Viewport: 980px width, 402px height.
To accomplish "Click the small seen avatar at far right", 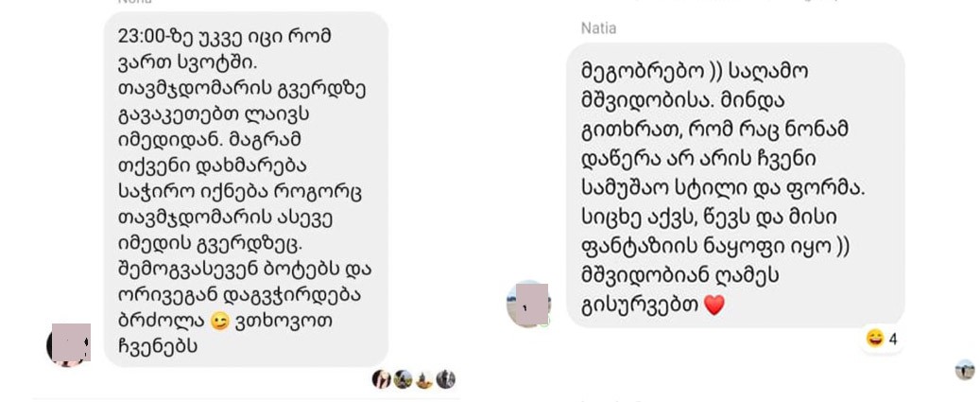I will [x=965, y=370].
